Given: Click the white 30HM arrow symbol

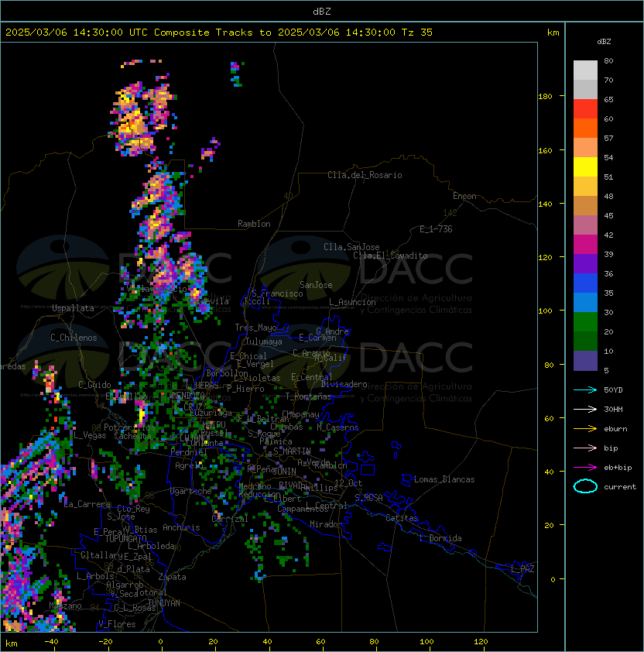Looking at the screenshot, I should click(585, 409).
